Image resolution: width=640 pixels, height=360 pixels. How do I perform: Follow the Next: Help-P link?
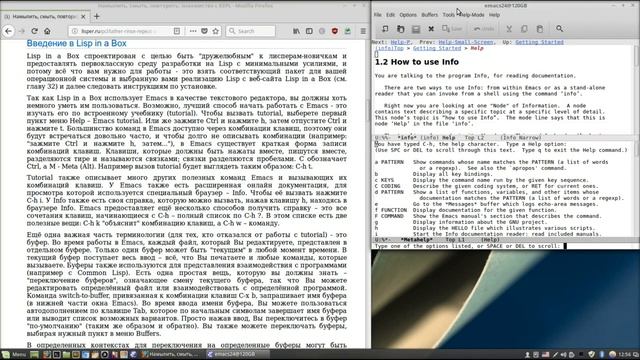(x=401, y=42)
